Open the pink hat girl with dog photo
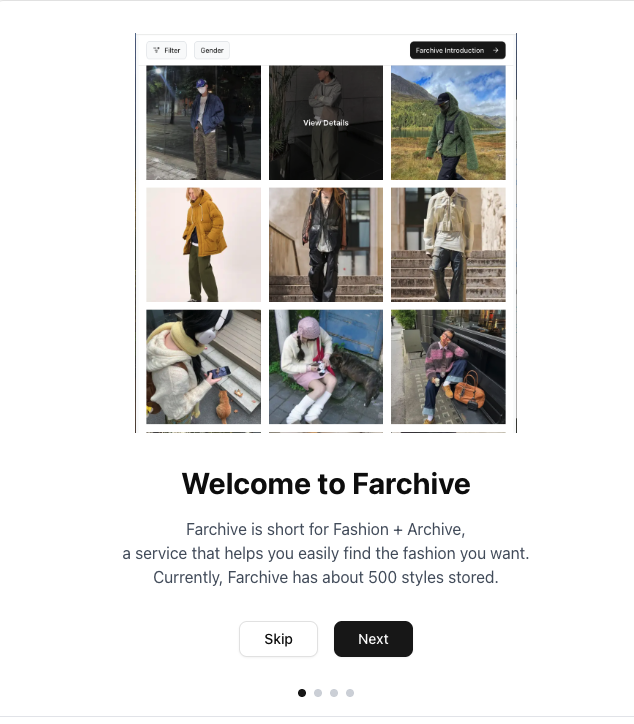 point(326,367)
